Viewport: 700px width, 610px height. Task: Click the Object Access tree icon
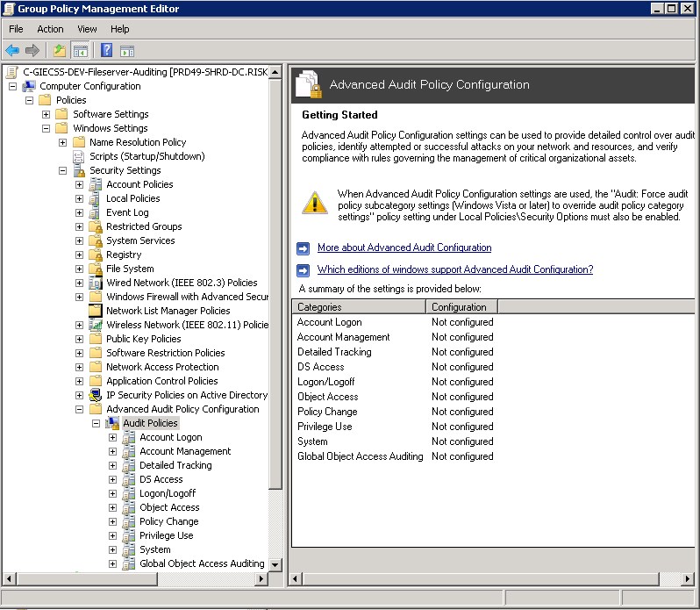129,507
